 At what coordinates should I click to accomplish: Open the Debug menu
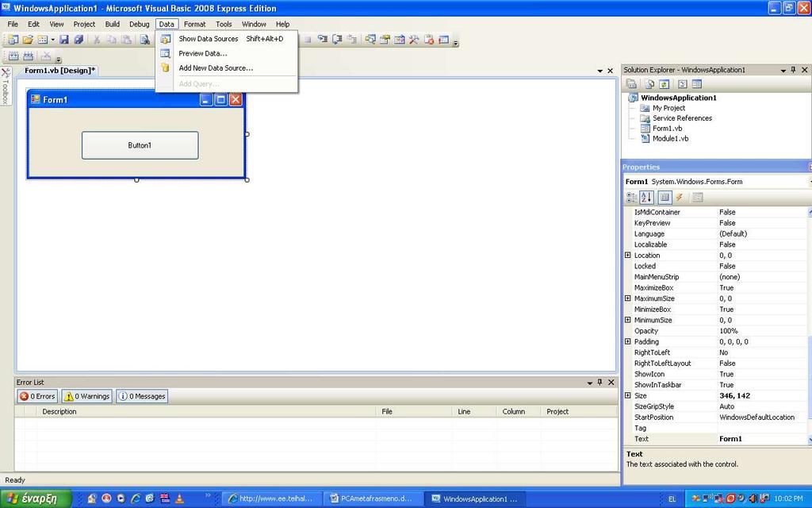point(140,24)
